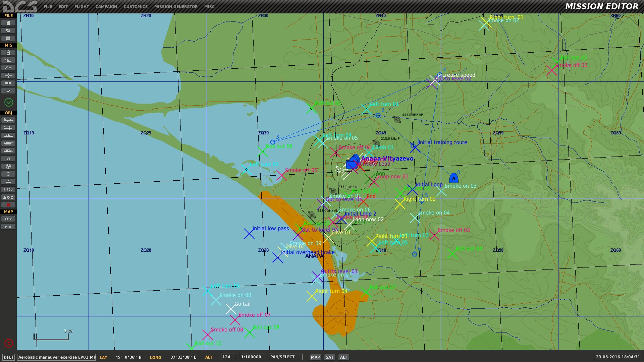Open the CAMPAIGN menu
Image resolution: width=644 pixels, height=362 pixels.
click(x=106, y=6)
